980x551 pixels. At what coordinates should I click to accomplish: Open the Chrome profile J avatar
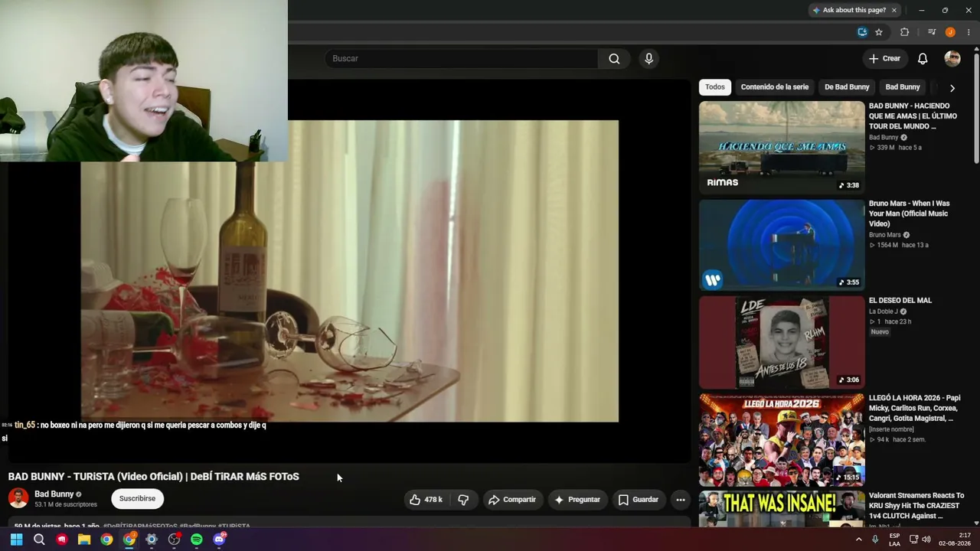[950, 32]
